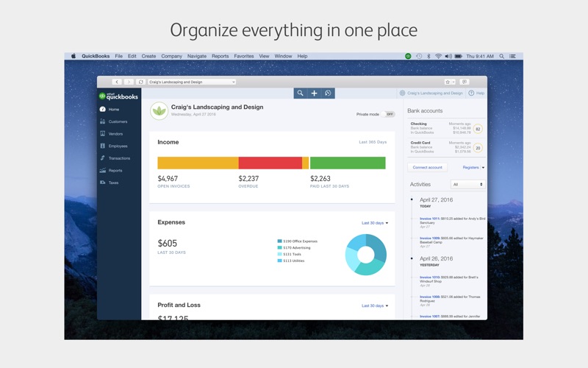Open Taxes in the sidebar
Screen dimensions: 588x368
point(109,183)
